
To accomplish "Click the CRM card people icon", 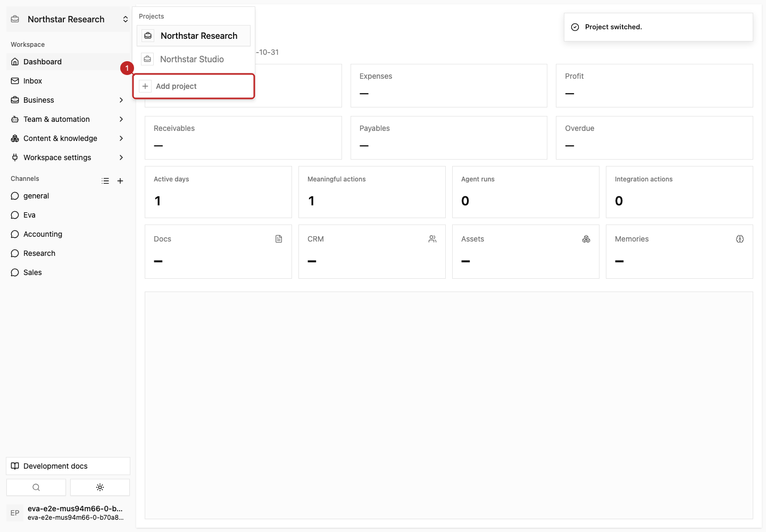I will click(x=432, y=239).
